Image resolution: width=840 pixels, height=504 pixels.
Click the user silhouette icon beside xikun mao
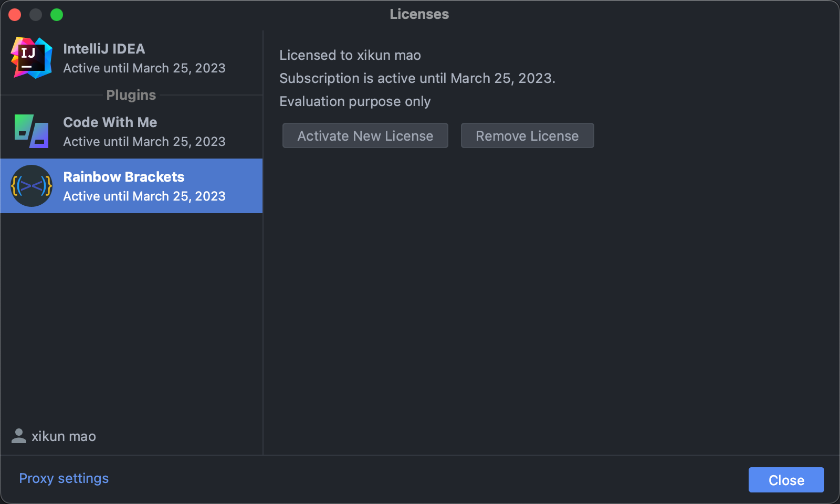coord(19,436)
